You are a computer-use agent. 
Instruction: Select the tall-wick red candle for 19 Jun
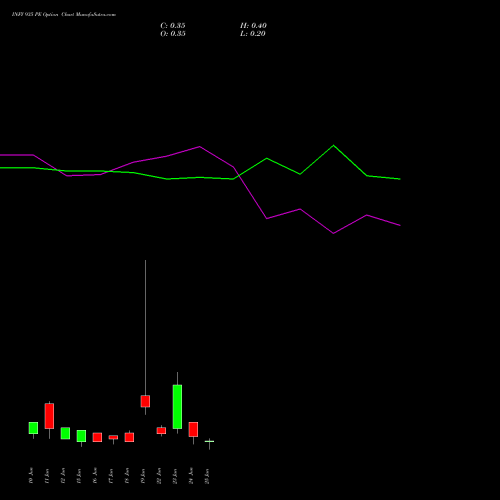145,401
